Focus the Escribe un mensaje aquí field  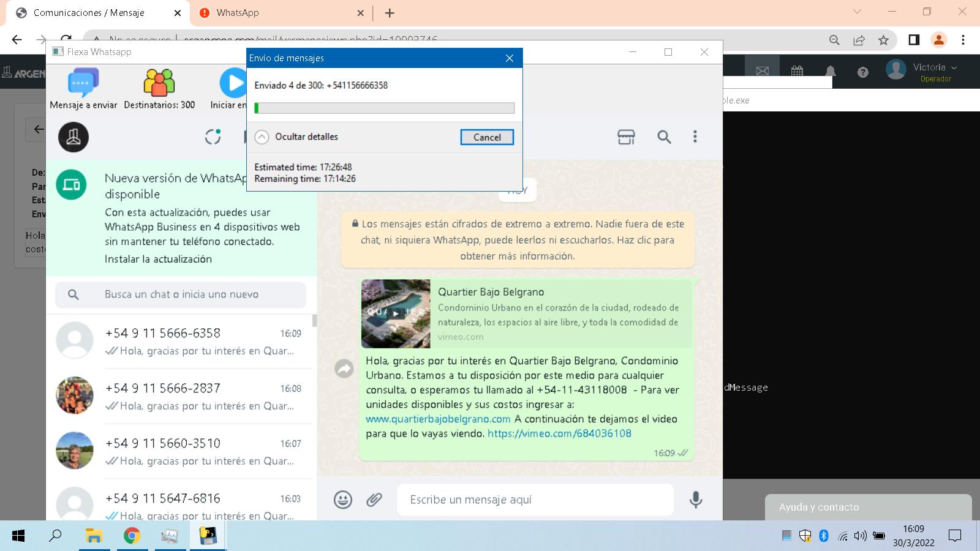coord(535,500)
